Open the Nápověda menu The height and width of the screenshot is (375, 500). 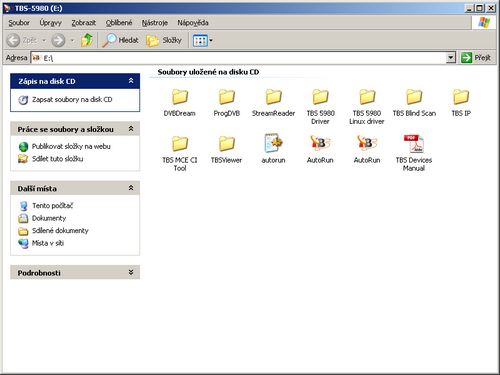[193, 23]
